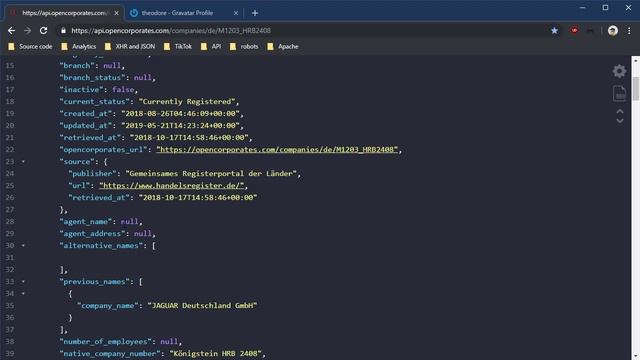Open the XHR and JSON bookmark folder
Screen dimensions: 640x360
point(129,47)
